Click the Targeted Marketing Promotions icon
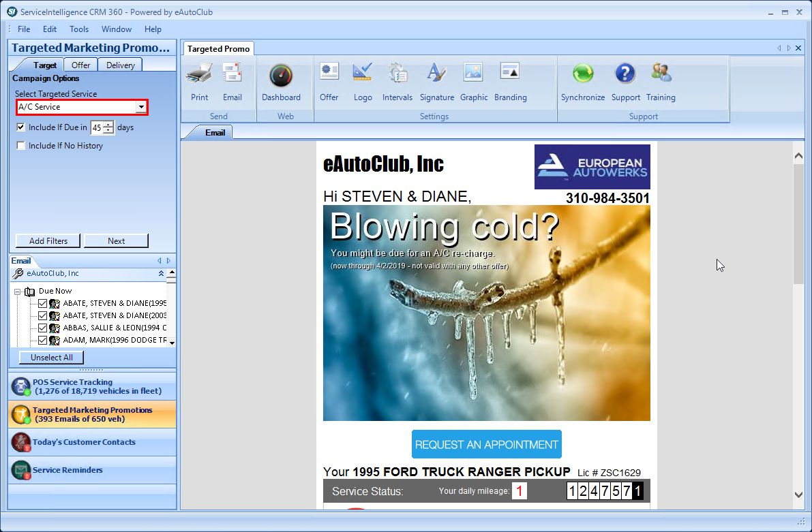This screenshot has width=812, height=532. pyautogui.click(x=21, y=415)
